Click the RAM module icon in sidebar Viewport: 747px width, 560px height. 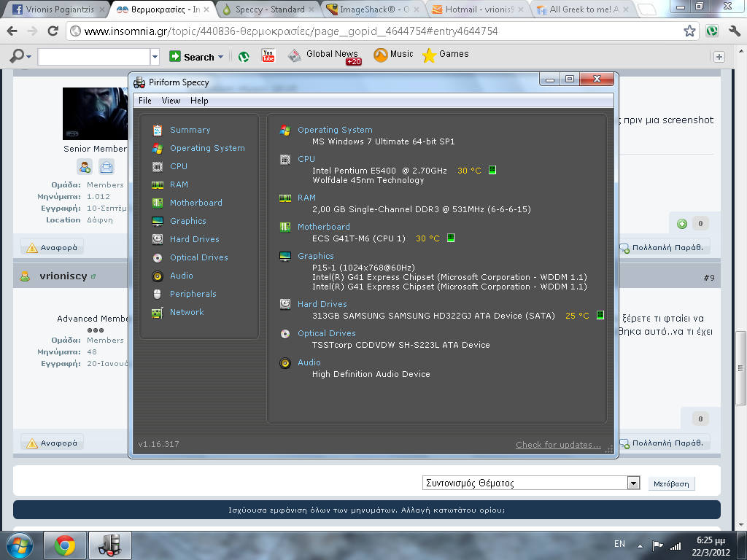[x=158, y=184]
